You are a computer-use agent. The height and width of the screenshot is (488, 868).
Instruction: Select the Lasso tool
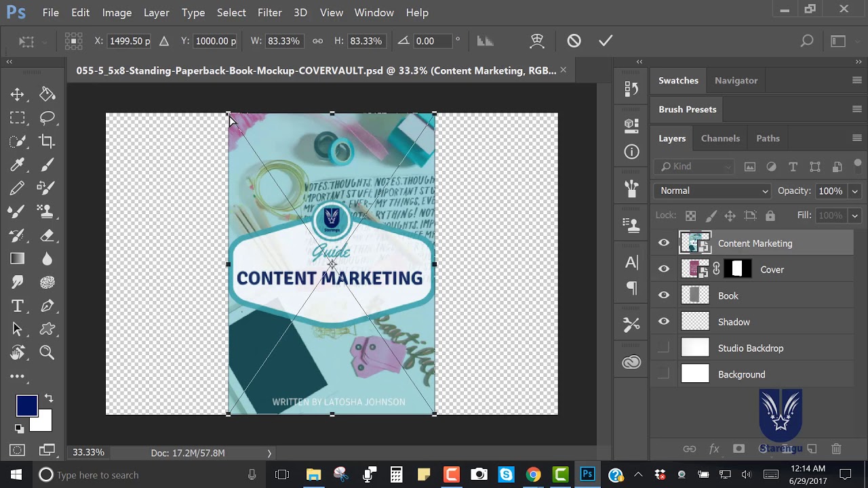[x=47, y=118]
